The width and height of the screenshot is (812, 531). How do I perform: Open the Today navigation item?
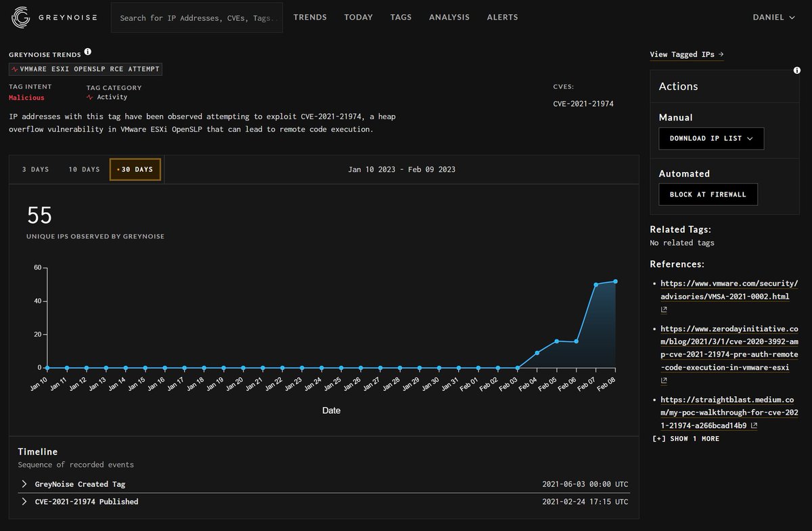click(359, 17)
